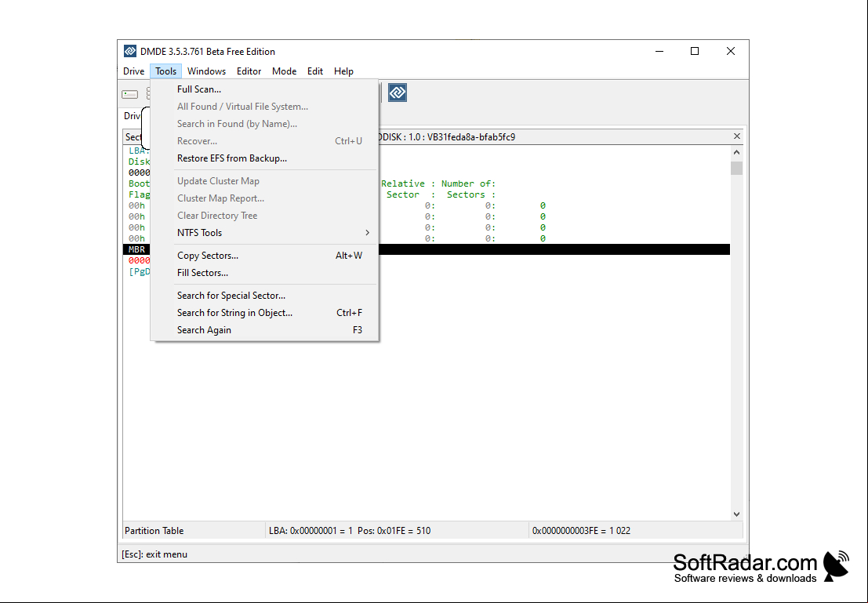Open Search for Special Sector...
Viewport: 868px width, 603px height.
(264, 296)
